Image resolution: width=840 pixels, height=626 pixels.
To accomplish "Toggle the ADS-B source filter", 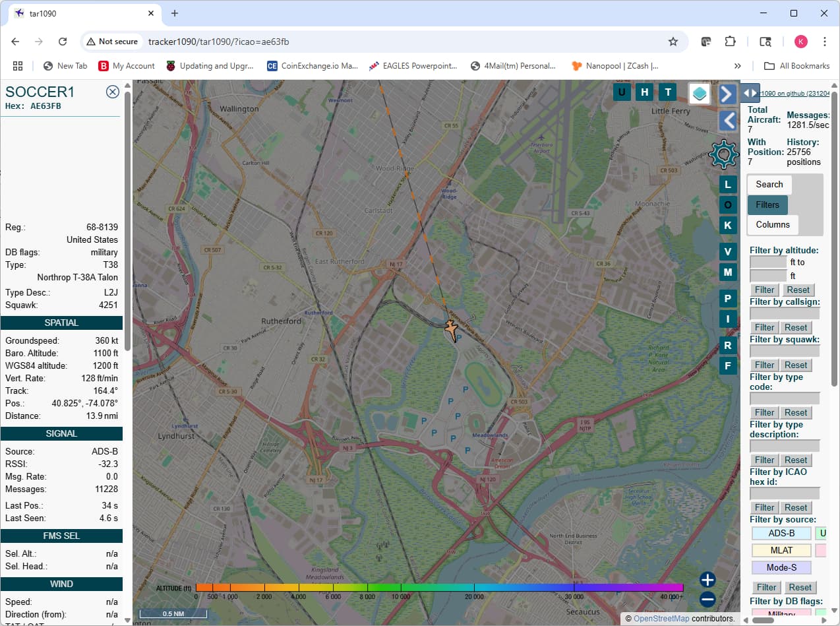I will click(781, 534).
